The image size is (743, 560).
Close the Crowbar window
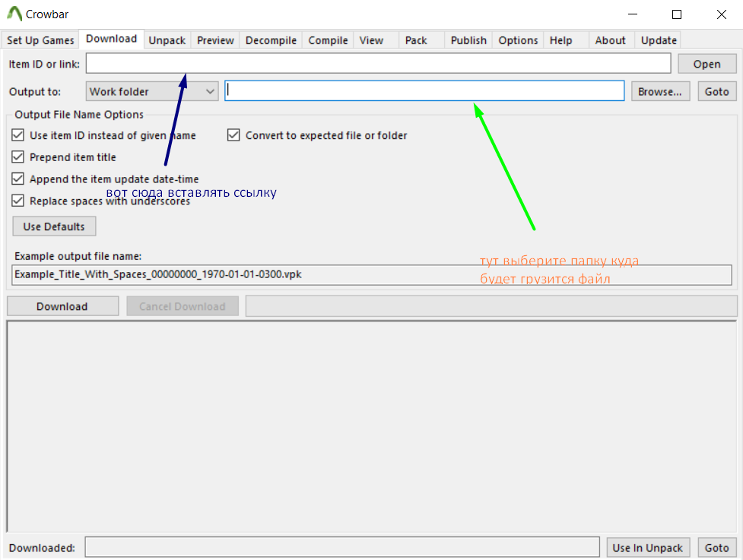pyautogui.click(x=721, y=14)
